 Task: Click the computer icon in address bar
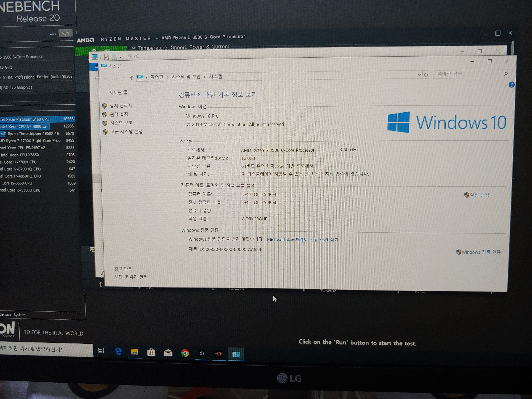tap(140, 77)
